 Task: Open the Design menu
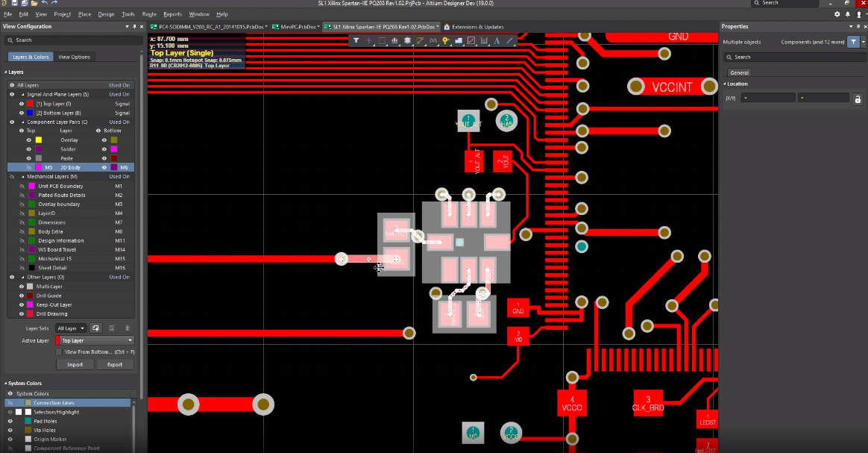107,14
